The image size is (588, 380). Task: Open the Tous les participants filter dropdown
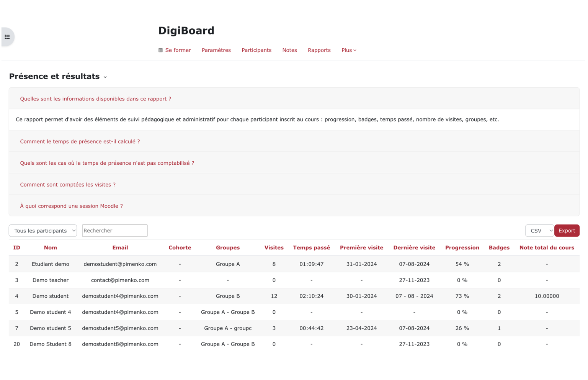[x=42, y=231]
